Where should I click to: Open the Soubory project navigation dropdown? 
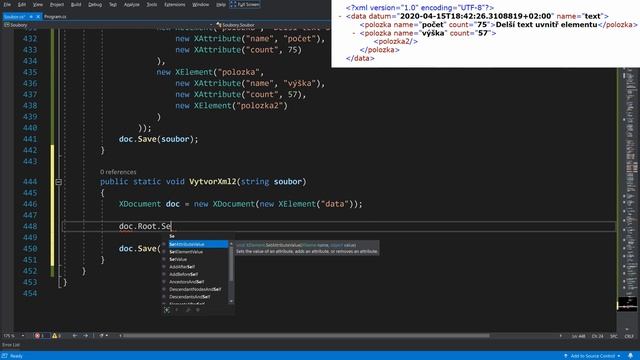pyautogui.click(x=108, y=25)
